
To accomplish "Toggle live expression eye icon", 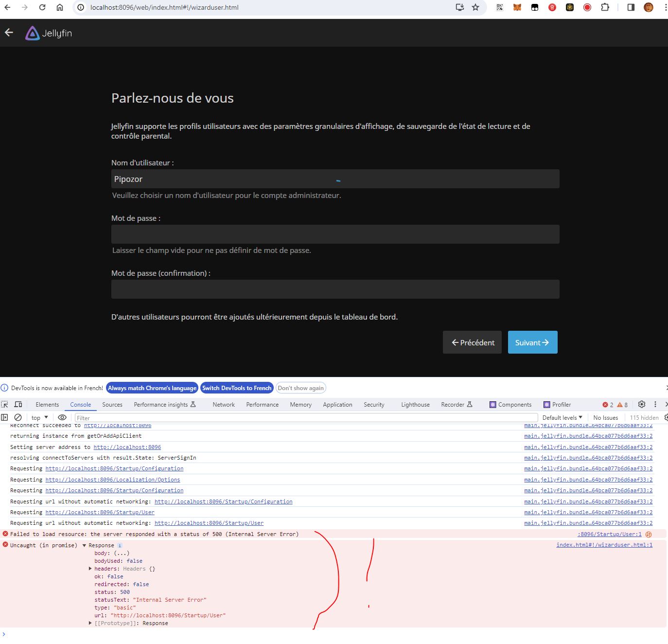I will pos(62,417).
